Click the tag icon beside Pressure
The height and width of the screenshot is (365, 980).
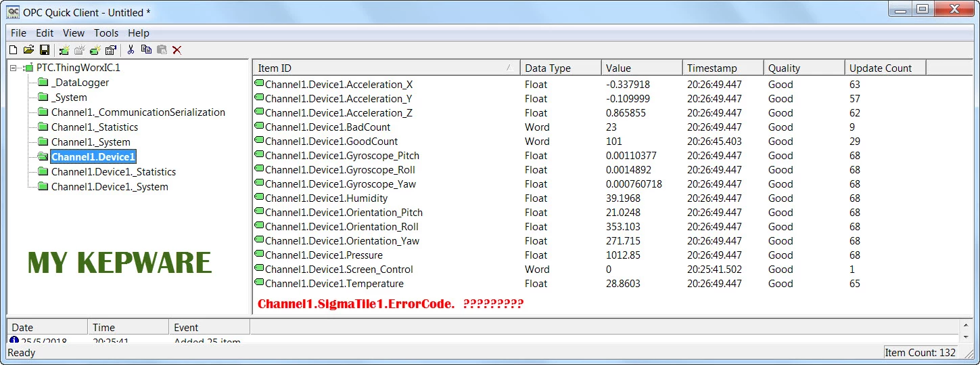tap(259, 255)
